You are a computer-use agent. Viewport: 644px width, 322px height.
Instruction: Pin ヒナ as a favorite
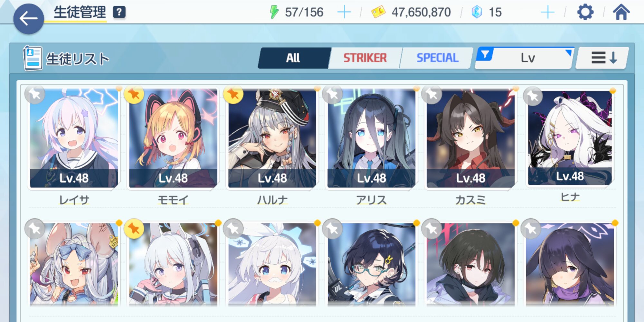533,96
